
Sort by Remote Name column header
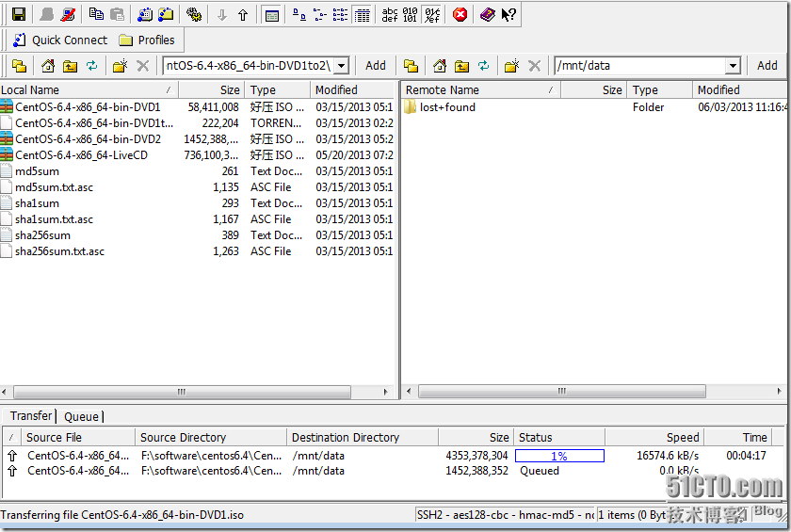point(481,90)
